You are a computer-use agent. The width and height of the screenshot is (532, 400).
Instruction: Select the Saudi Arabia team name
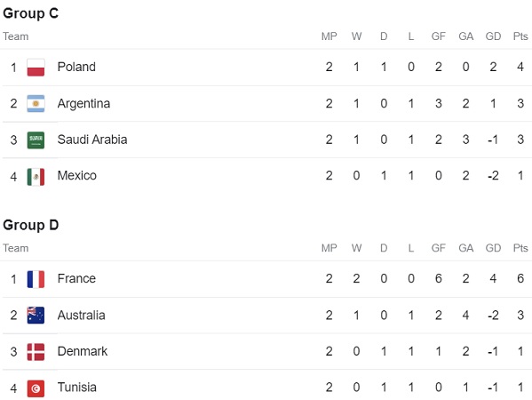point(92,140)
